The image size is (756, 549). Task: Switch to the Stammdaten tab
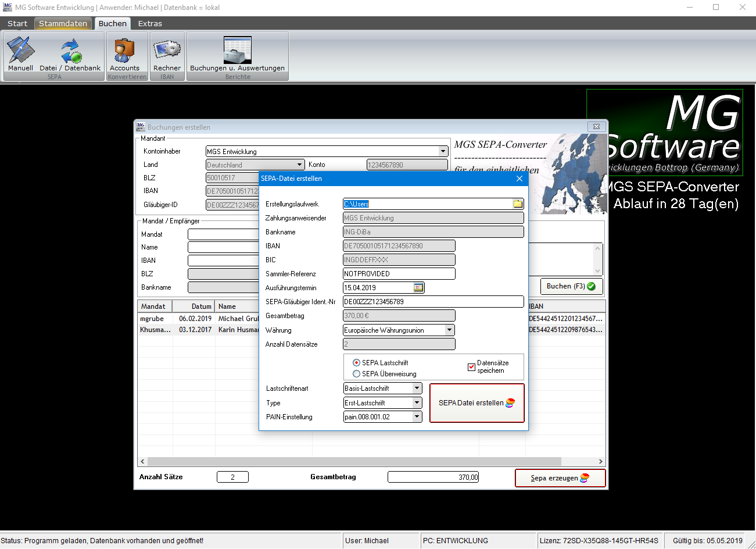63,24
